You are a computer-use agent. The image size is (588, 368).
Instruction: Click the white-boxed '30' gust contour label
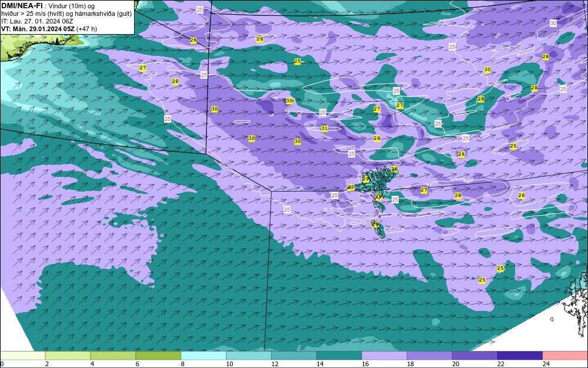click(553, 24)
